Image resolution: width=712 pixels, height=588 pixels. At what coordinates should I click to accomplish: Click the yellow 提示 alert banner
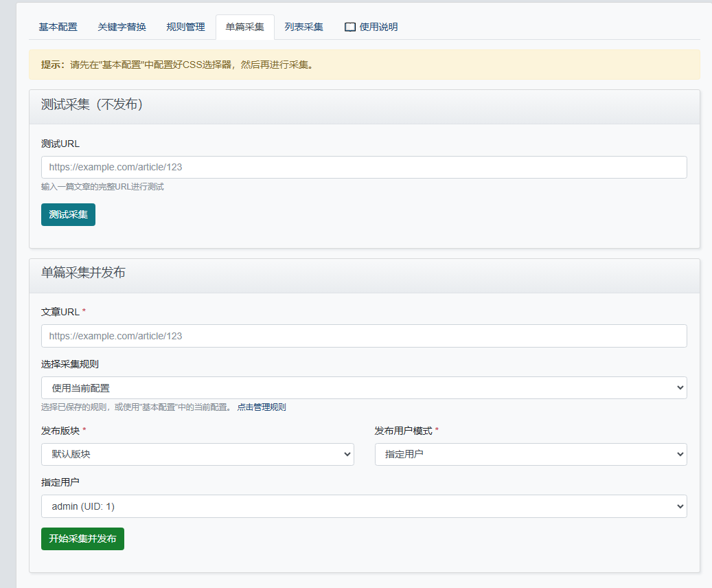point(364,65)
